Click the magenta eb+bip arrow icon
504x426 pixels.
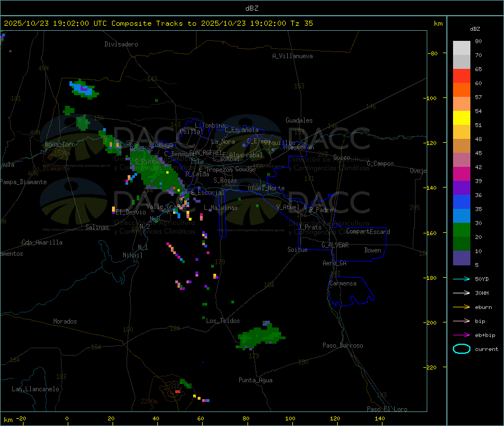pyautogui.click(x=461, y=335)
